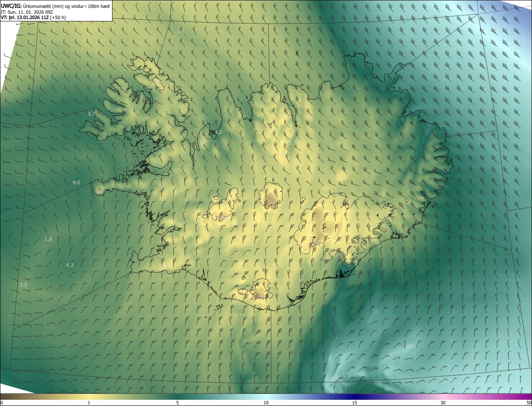Click the 0 tick on the color scale
Image resolution: width=532 pixels, height=406 pixels.
(x=2, y=403)
